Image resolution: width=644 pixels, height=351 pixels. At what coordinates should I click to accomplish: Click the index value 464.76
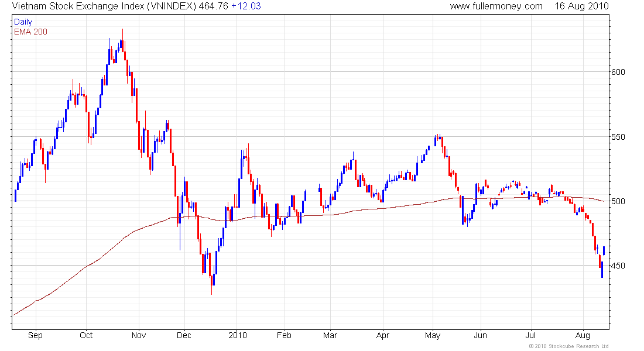tap(214, 6)
